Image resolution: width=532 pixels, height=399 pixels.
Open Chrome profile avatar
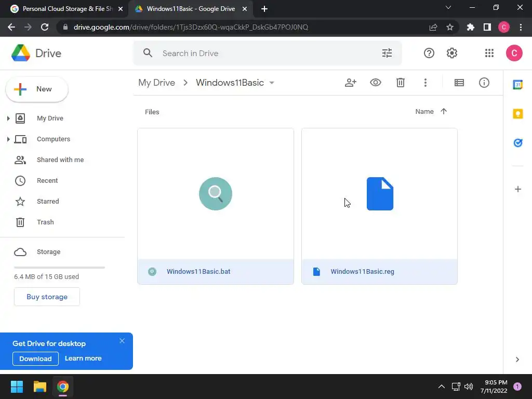[503, 27]
